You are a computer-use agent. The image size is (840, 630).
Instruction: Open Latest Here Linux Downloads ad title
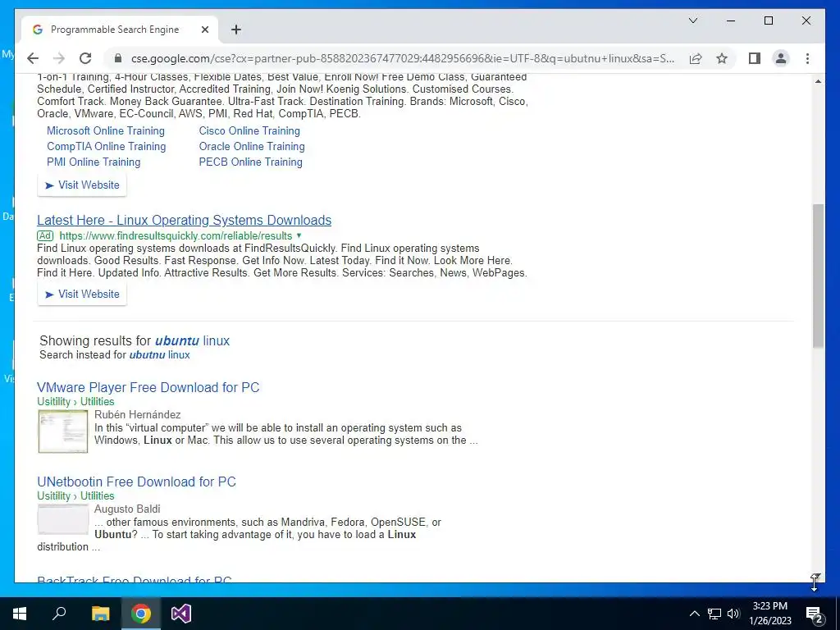[x=184, y=220]
